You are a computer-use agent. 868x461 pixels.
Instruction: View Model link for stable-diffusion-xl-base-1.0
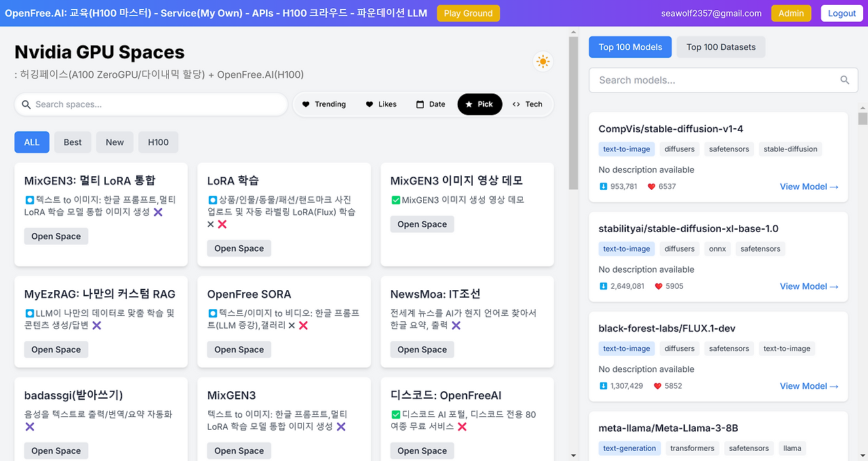click(809, 286)
